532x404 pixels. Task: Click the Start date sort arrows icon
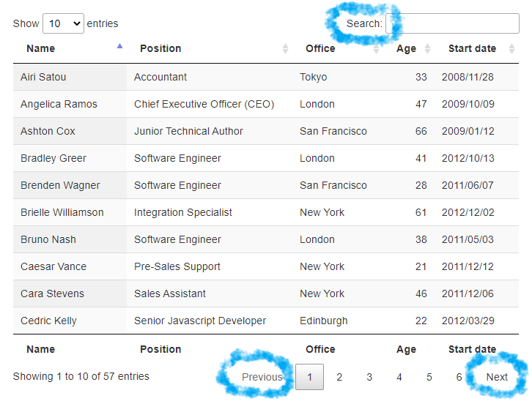pyautogui.click(x=511, y=49)
